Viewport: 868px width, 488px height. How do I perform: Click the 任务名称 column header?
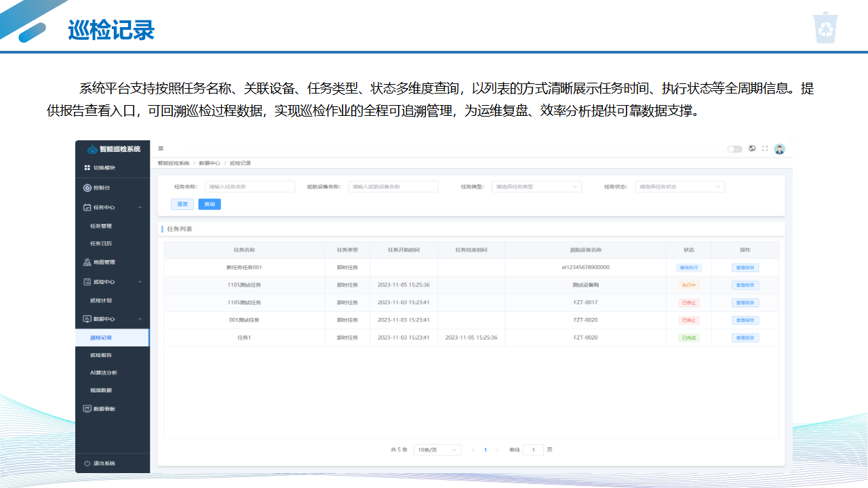(244, 250)
